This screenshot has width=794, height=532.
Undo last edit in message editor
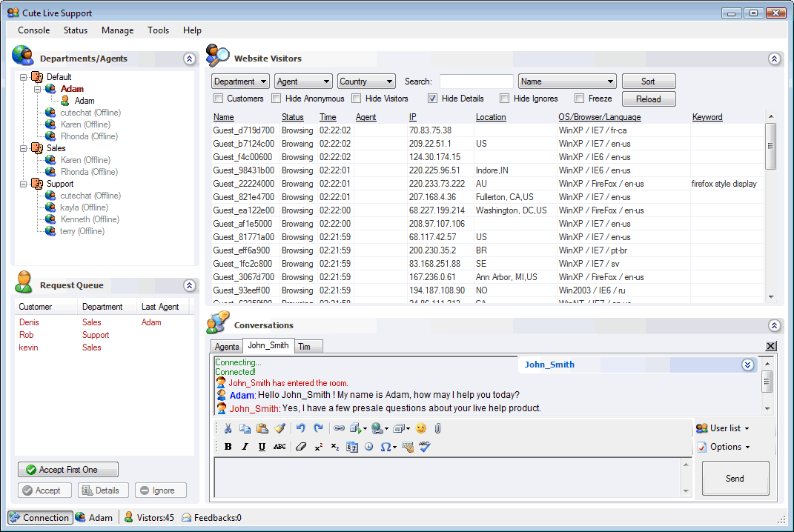point(301,428)
